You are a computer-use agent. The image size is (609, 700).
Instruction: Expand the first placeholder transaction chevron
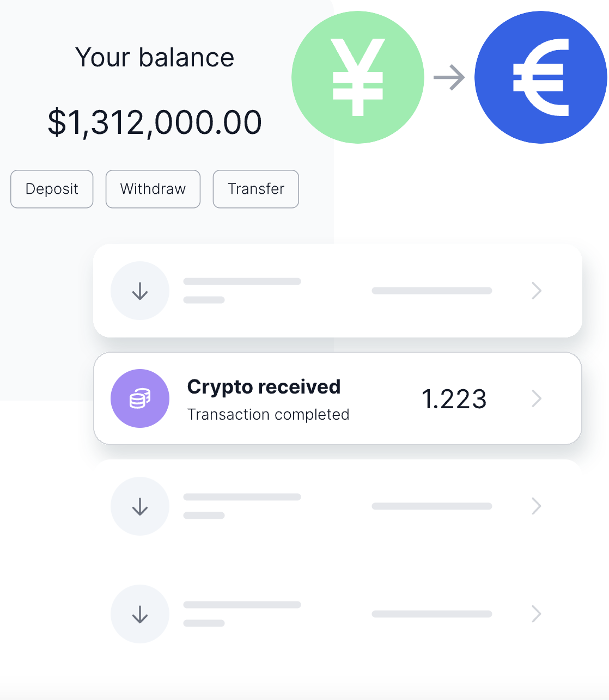point(537,291)
